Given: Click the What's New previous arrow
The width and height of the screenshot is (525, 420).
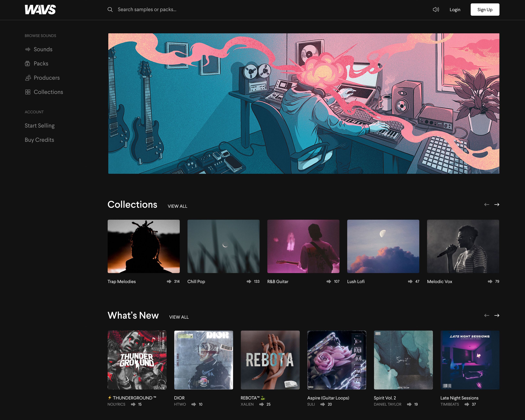Looking at the screenshot, I should 487,315.
